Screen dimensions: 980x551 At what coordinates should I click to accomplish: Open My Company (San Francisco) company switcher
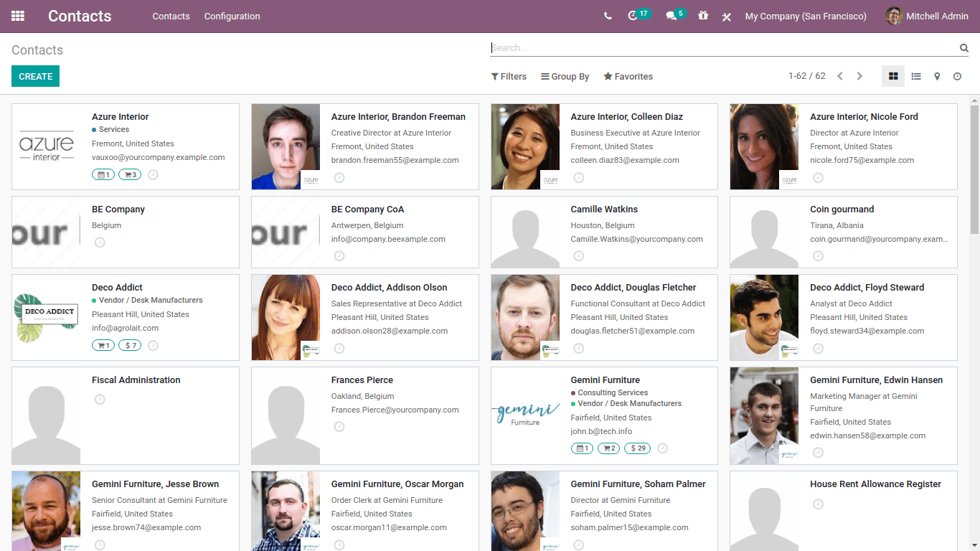click(806, 16)
